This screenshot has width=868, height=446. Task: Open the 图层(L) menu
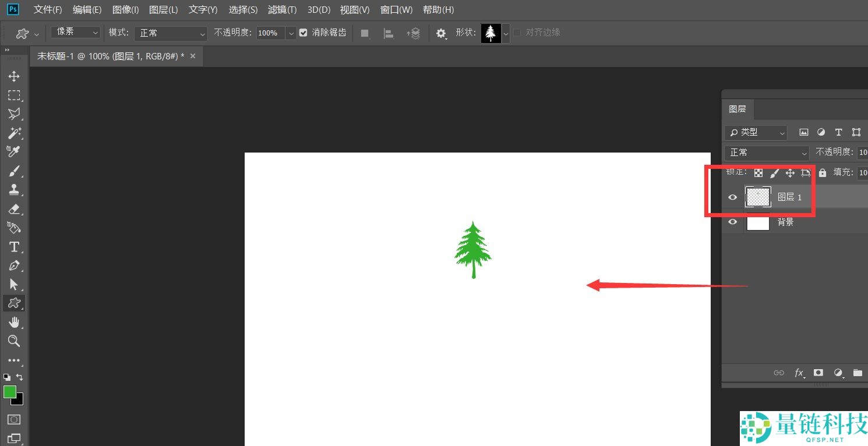click(163, 10)
